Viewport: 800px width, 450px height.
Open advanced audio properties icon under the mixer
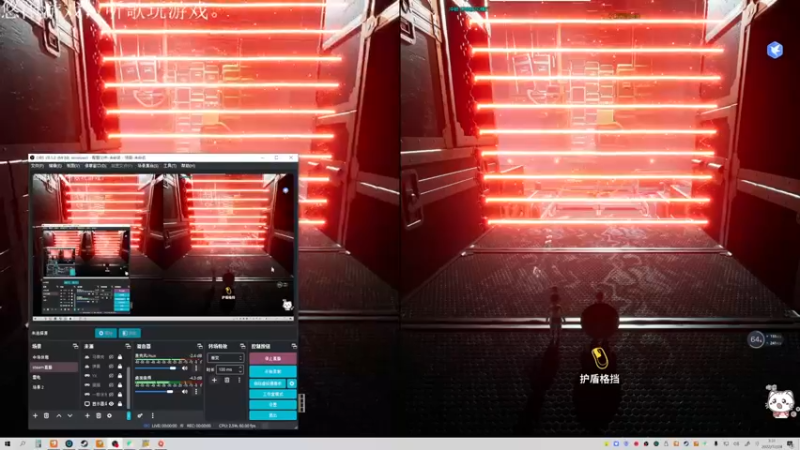[140, 416]
